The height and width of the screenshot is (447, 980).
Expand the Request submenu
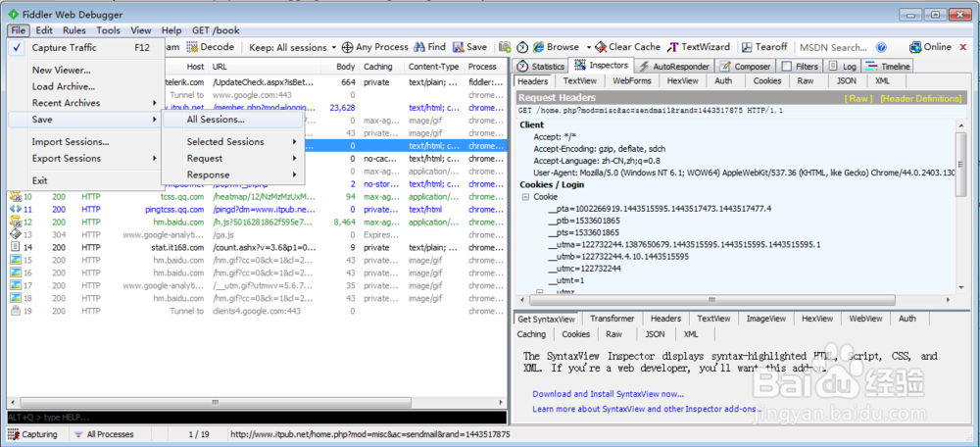(233, 158)
